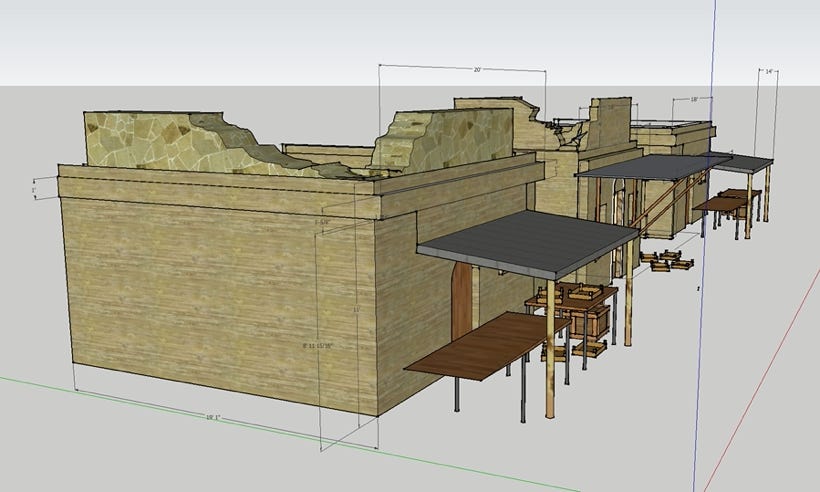This screenshot has width=820, height=492.
Task: Click the 19' 1" dimension along the base
Action: [x=212, y=416]
